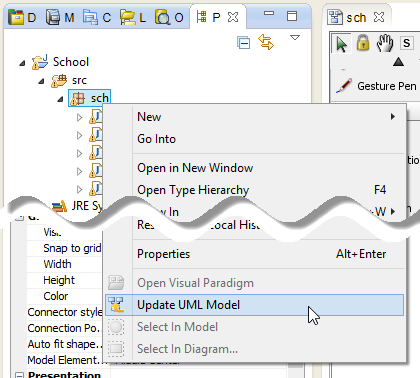Collapse the src folder node
Screen dimensions: 420x378
pos(41,81)
